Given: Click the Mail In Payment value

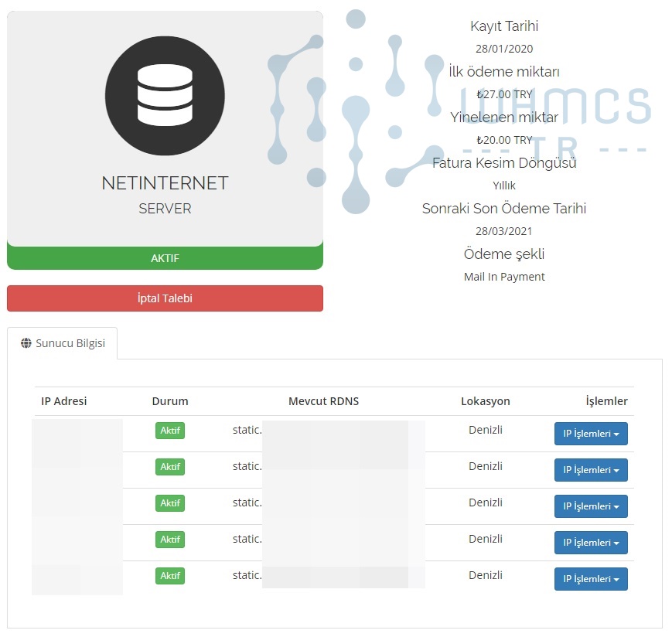Looking at the screenshot, I should point(504,278).
